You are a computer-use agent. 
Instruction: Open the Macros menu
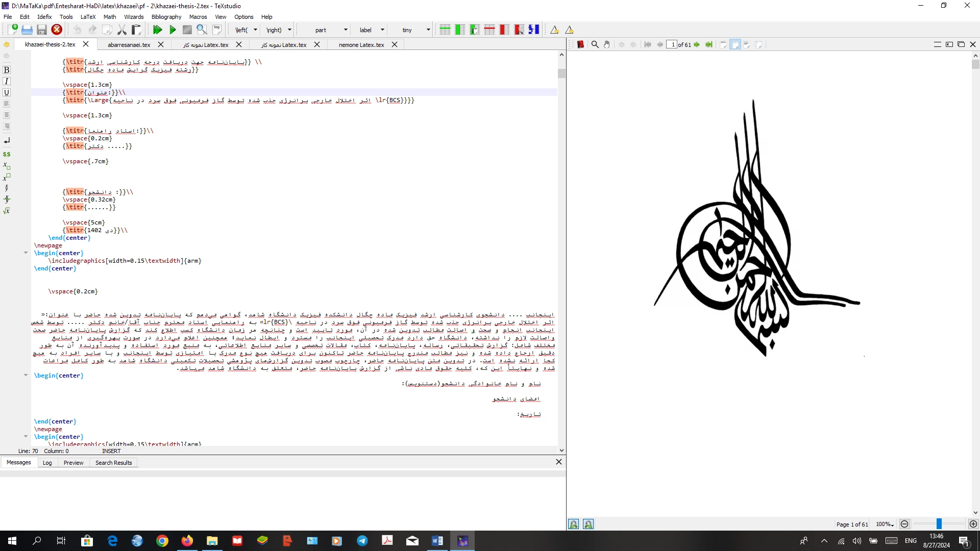click(198, 17)
